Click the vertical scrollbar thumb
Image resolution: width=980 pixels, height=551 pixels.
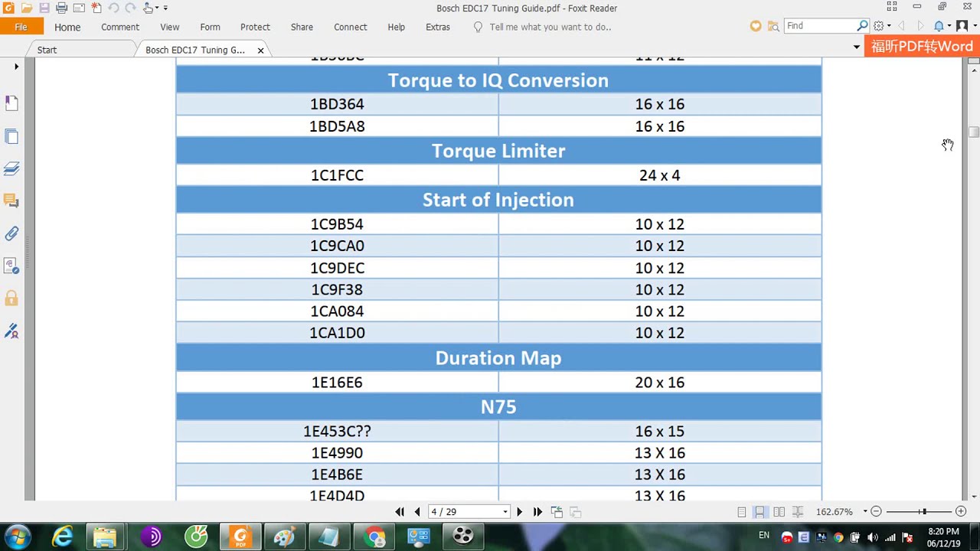pyautogui.click(x=973, y=132)
